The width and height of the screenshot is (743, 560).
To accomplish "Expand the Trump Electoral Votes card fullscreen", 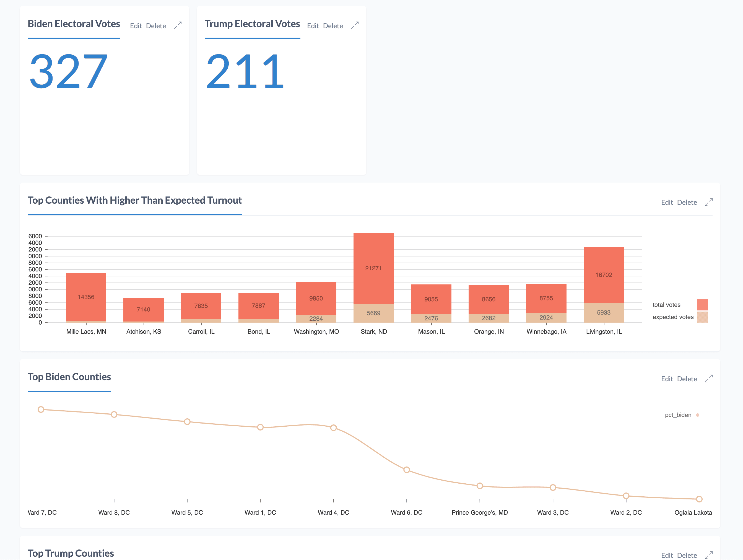I will click(354, 25).
